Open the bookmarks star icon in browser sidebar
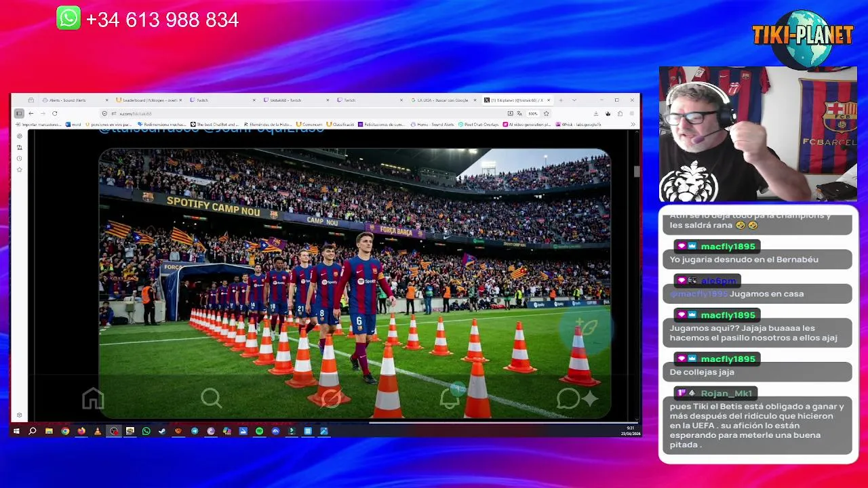Screen dimensions: 868x488 pos(19,169)
